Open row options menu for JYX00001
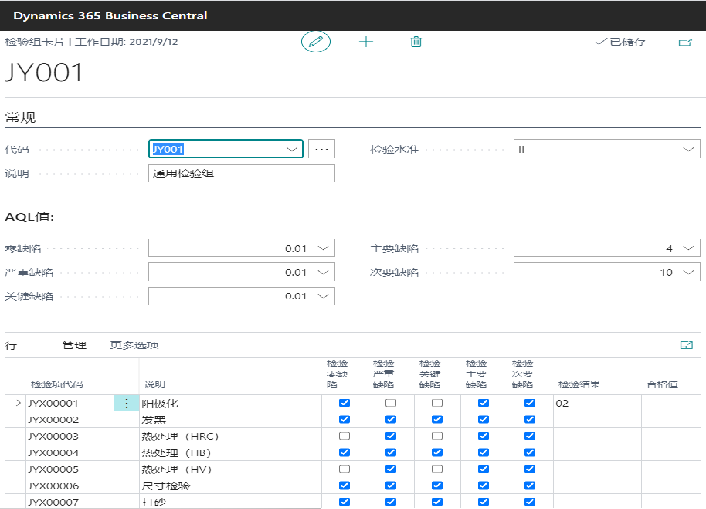The width and height of the screenshot is (706, 509). [126, 403]
